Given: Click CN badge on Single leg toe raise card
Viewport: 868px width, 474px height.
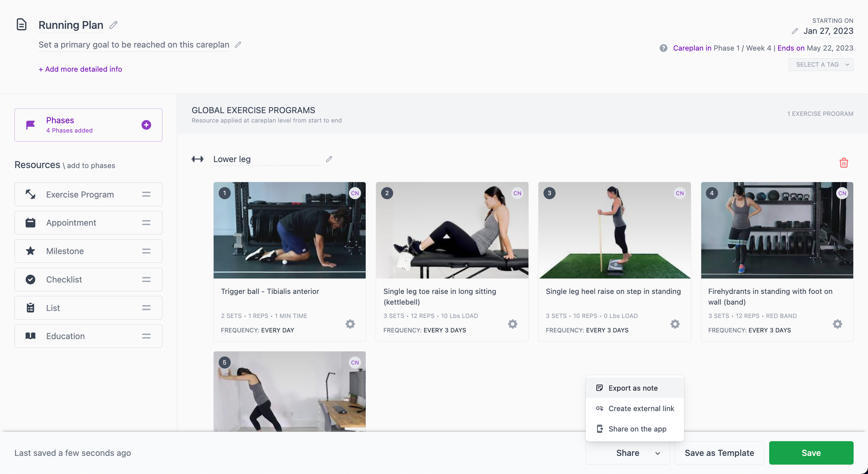Looking at the screenshot, I should 517,193.
